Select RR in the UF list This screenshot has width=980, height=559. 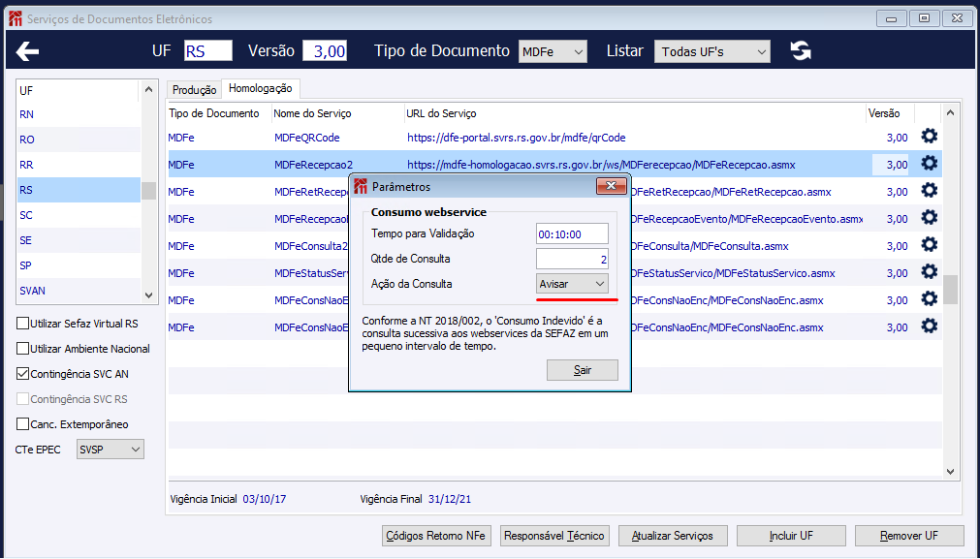79,165
